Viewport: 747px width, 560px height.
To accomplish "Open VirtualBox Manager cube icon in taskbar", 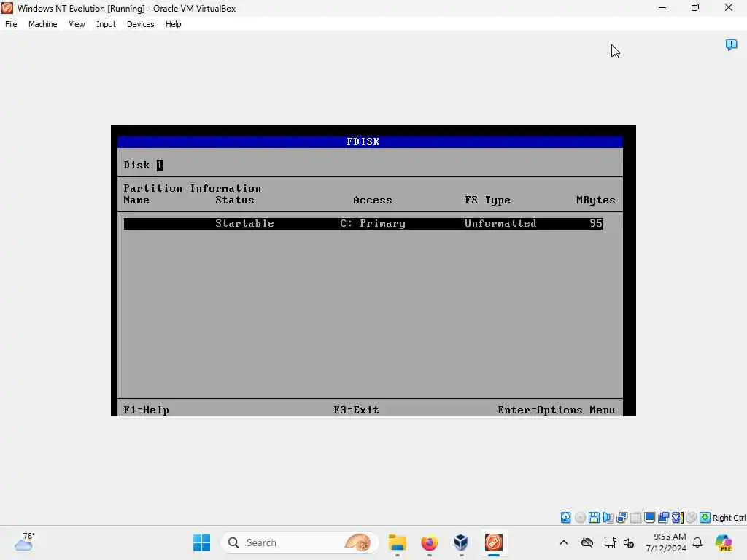I will (x=461, y=542).
